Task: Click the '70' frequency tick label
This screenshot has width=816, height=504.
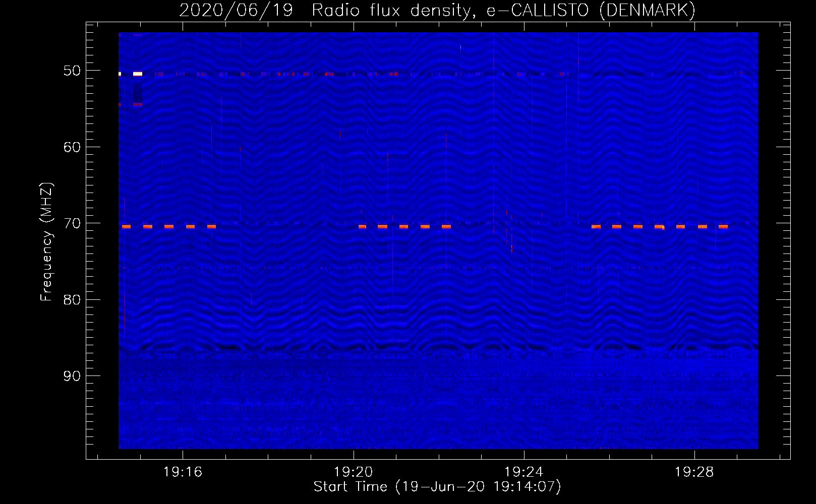Action: point(72,223)
